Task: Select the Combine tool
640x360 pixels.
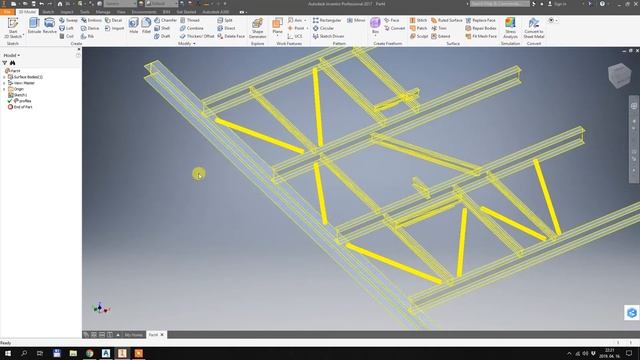Action: pos(191,28)
